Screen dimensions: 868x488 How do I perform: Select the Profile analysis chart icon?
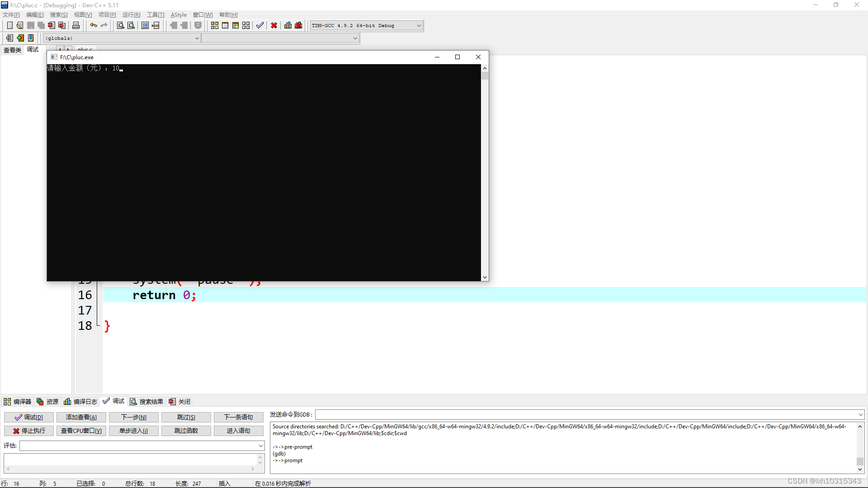(x=288, y=25)
